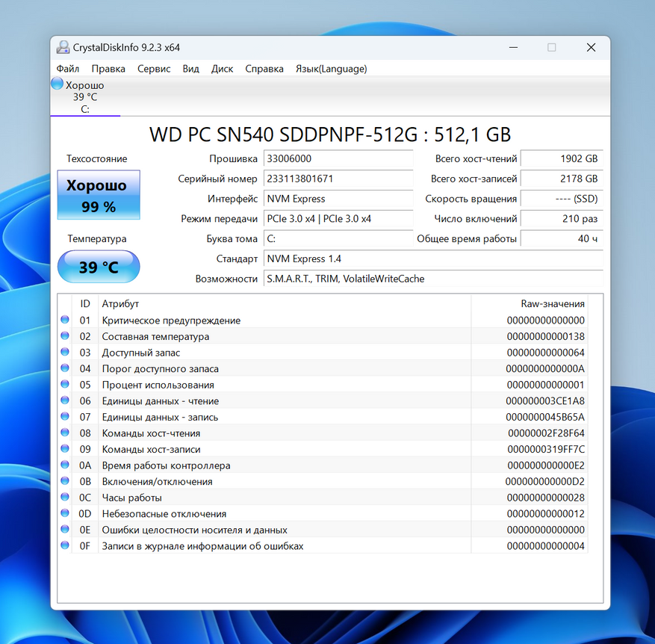
Task: Open the Вид menu
Action: pyautogui.click(x=190, y=69)
